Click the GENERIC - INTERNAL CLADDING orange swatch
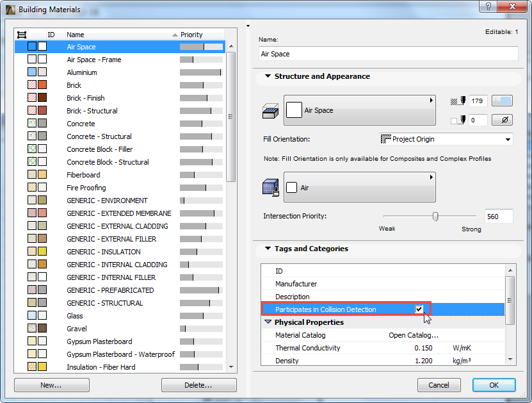 (42, 264)
